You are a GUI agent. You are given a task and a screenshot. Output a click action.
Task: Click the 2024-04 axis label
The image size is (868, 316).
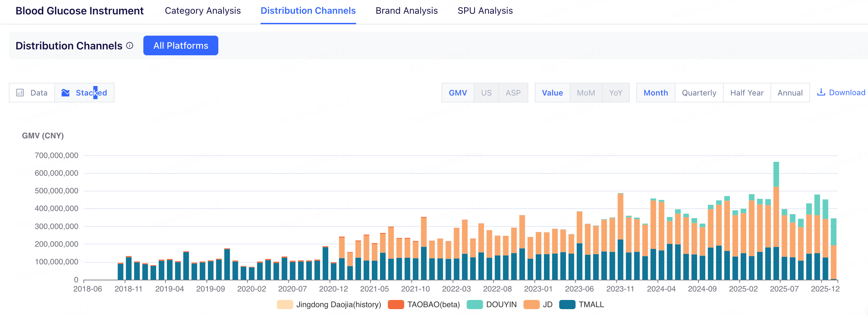click(x=661, y=289)
